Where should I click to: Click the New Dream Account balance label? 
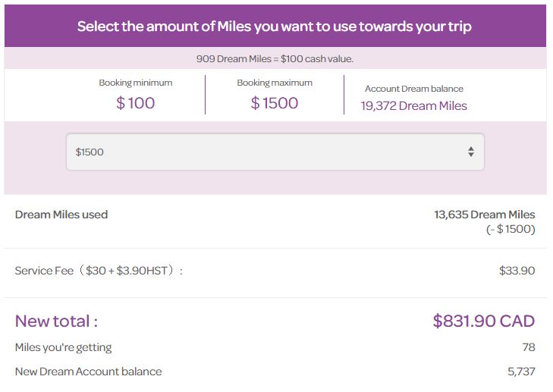point(88,372)
